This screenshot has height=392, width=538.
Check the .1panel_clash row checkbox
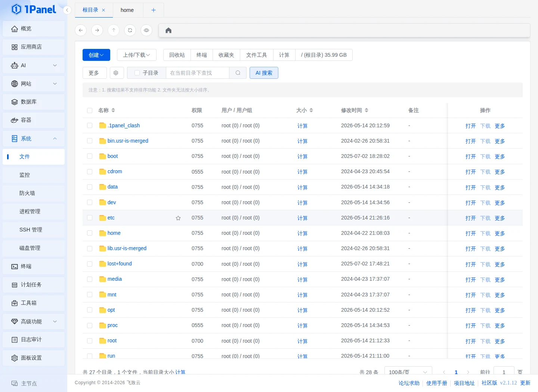[x=90, y=125]
